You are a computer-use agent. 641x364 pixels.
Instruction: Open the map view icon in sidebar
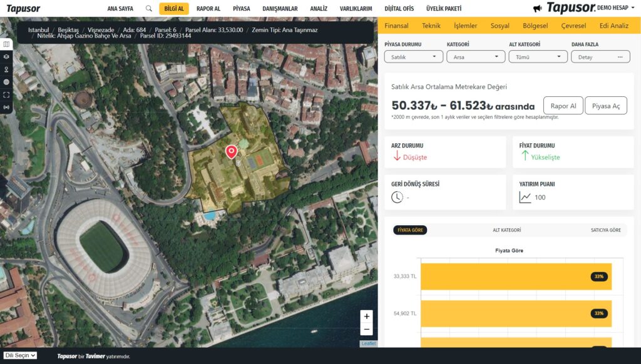[6, 44]
